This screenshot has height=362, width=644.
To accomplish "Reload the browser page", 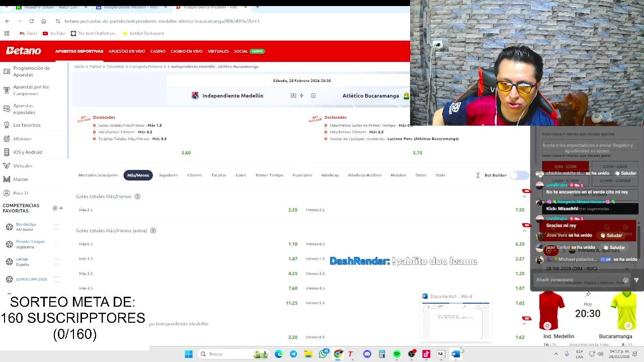I will point(31,21).
